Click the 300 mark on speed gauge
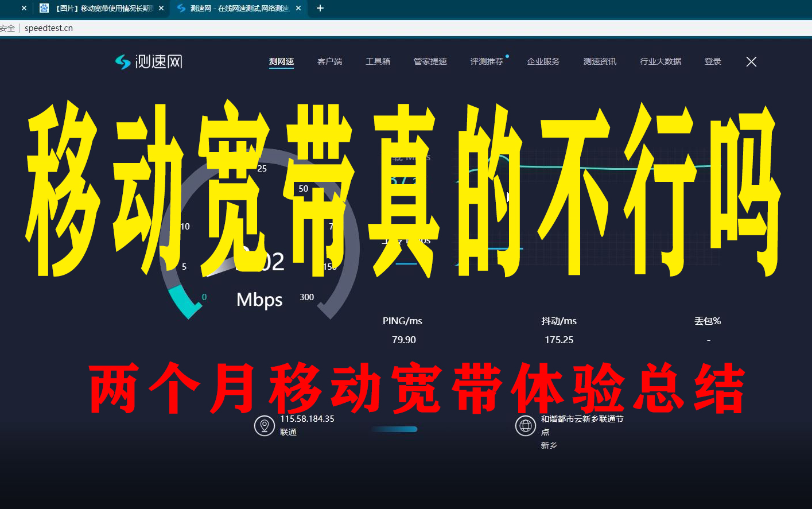812x509 pixels. pos(307,297)
